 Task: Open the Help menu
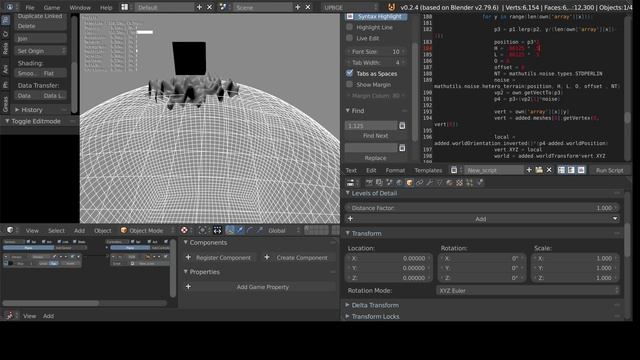tap(106, 7)
